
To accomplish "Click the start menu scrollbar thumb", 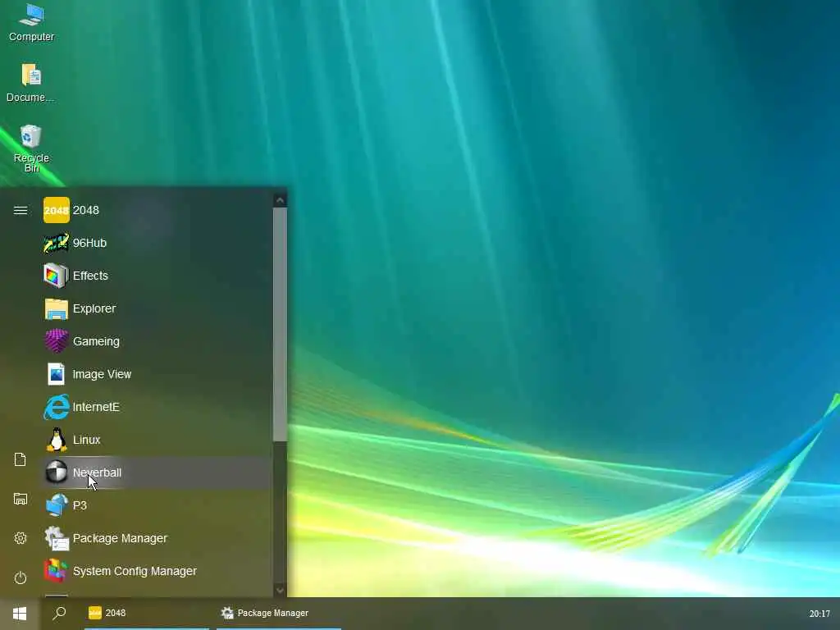I will [x=280, y=325].
